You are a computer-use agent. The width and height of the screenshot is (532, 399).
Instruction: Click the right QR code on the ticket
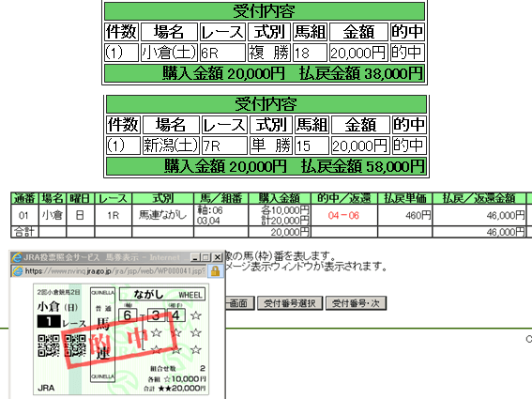point(75,345)
